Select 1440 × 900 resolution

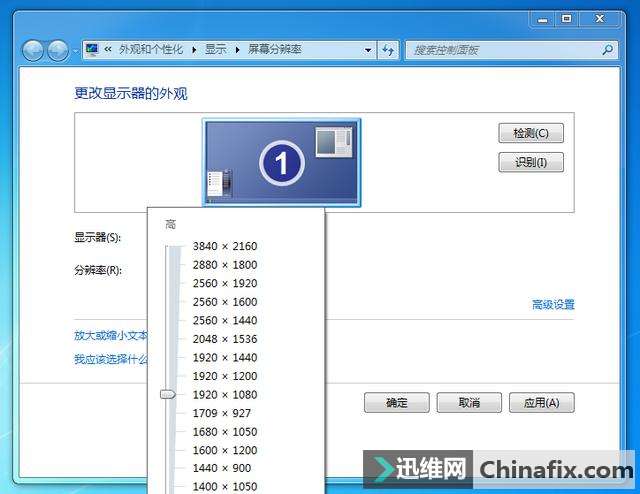tap(222, 468)
